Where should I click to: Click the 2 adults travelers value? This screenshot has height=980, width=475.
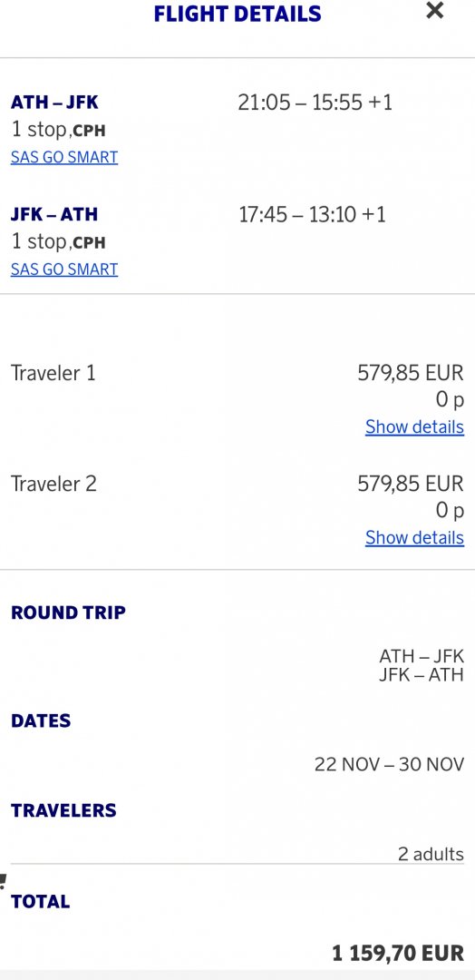click(x=431, y=854)
